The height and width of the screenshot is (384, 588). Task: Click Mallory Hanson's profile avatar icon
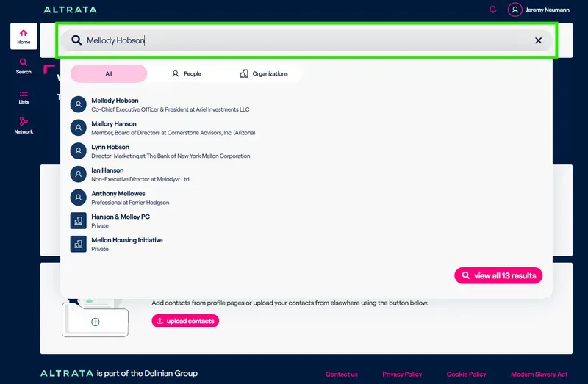pyautogui.click(x=79, y=128)
